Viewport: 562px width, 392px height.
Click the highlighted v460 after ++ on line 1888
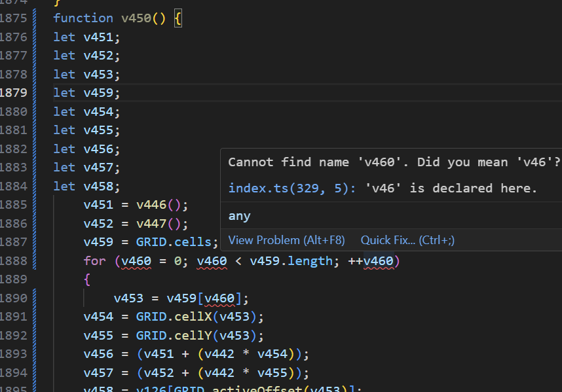click(x=378, y=261)
